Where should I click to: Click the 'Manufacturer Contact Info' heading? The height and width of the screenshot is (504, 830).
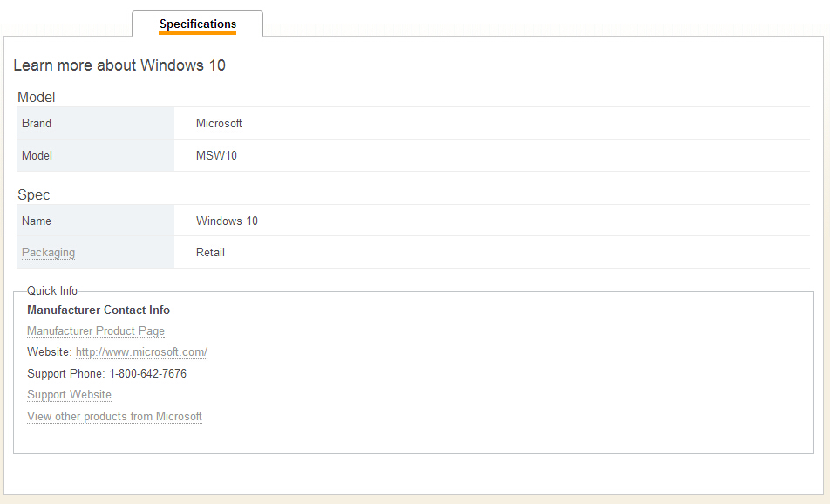[99, 310]
